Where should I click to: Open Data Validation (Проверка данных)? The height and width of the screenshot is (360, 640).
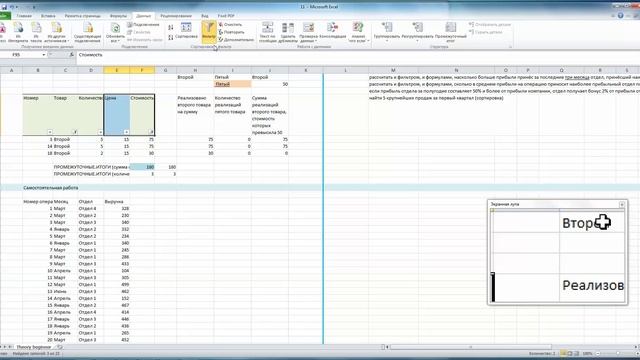click(x=309, y=33)
